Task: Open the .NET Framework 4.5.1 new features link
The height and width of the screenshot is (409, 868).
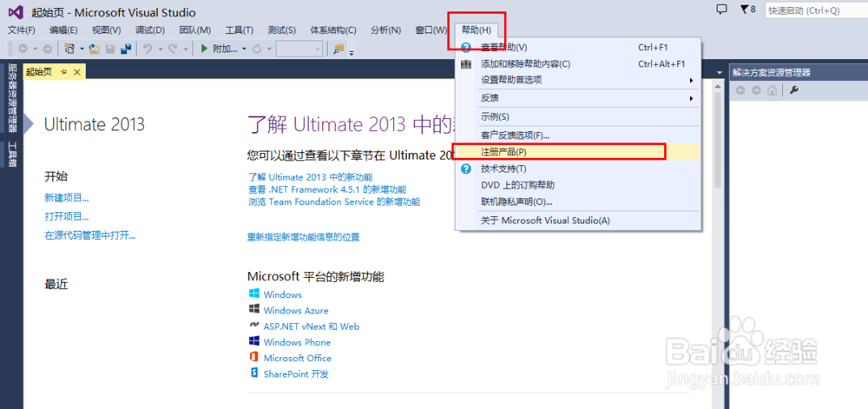Action: (x=327, y=189)
